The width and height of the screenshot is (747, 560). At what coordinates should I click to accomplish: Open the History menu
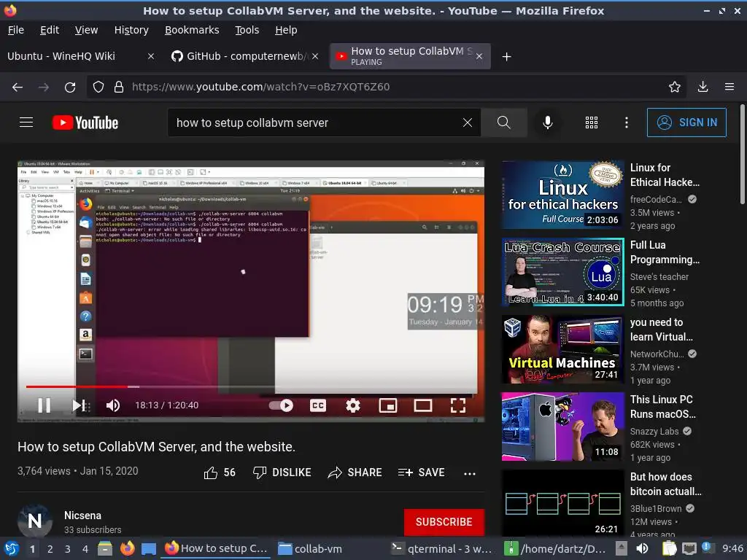click(x=131, y=30)
